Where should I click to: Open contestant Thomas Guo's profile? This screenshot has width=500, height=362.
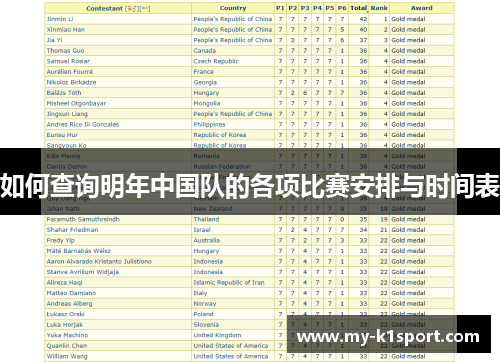click(x=65, y=51)
